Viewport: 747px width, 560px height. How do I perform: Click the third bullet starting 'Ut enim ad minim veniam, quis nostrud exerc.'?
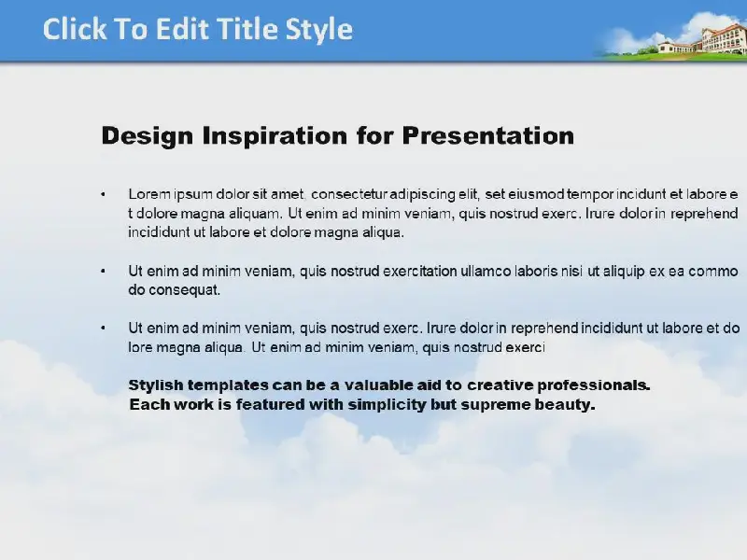point(433,337)
